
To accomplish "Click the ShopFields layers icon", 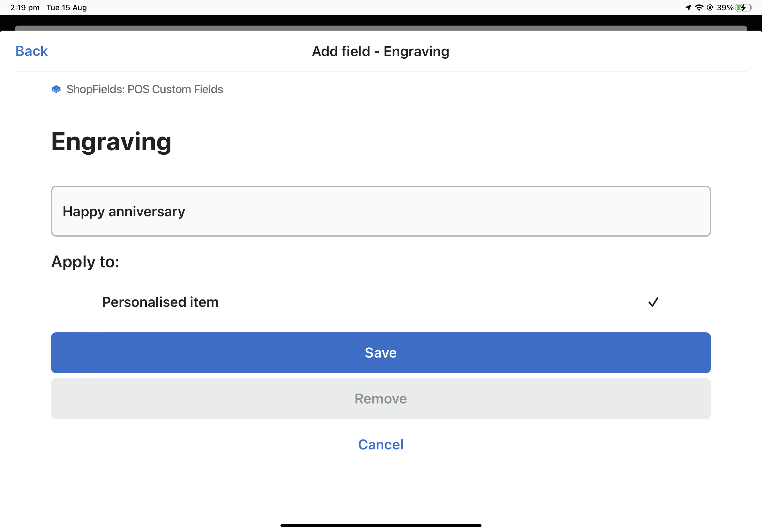I will point(56,89).
